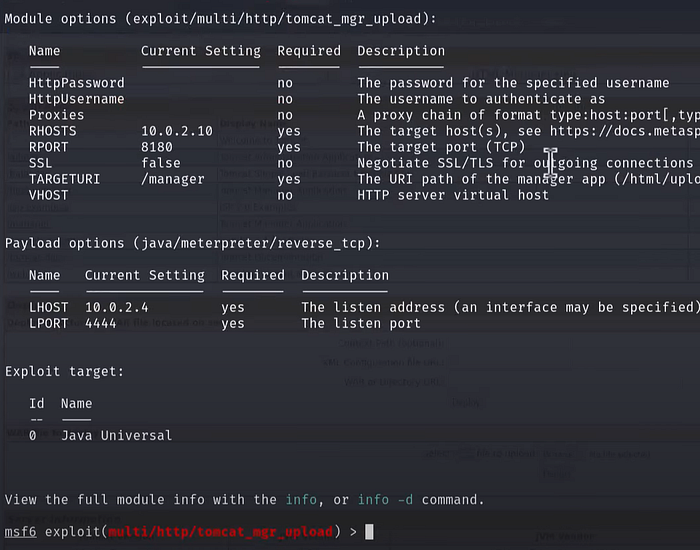Click the RPORT option name

(49, 147)
